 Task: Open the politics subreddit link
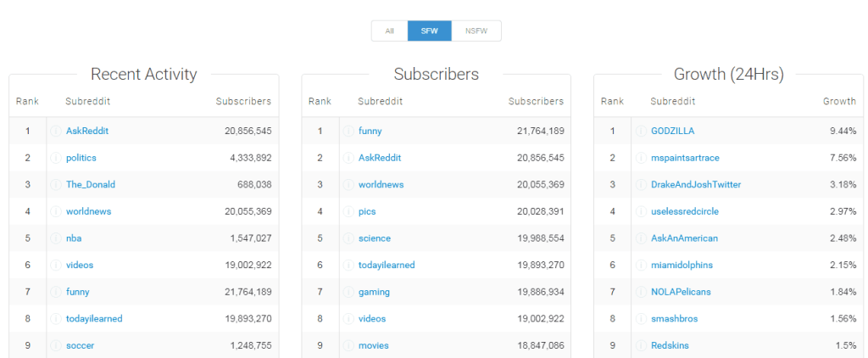pyautogui.click(x=81, y=158)
